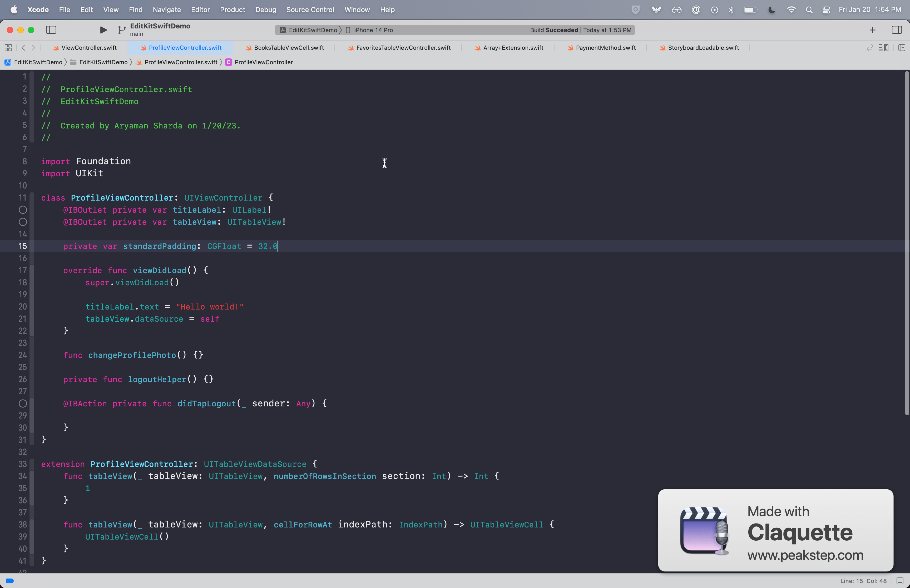Screen dimensions: 910x588
Task: Open the Bluetooth status menu
Action: (x=731, y=10)
